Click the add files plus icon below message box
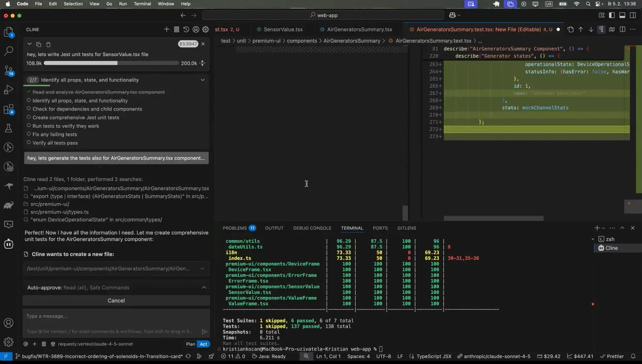The height and width of the screenshot is (364, 642). 35,344
